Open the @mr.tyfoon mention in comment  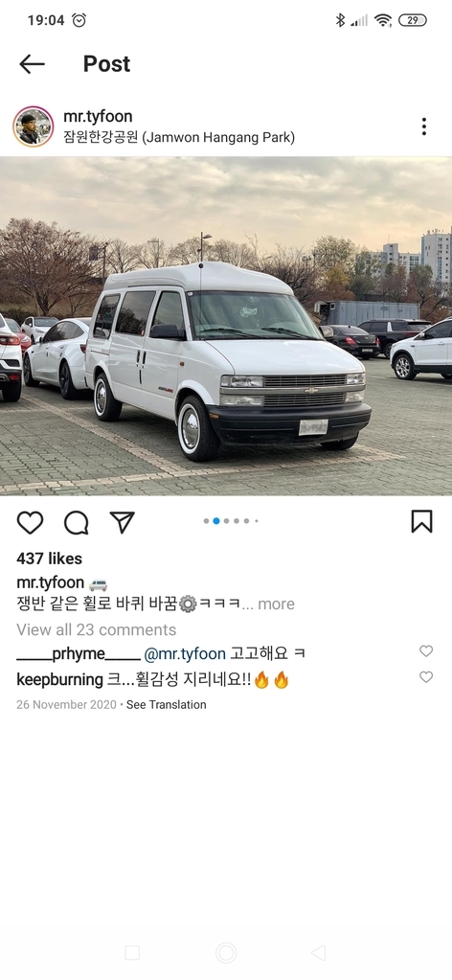tap(185, 653)
